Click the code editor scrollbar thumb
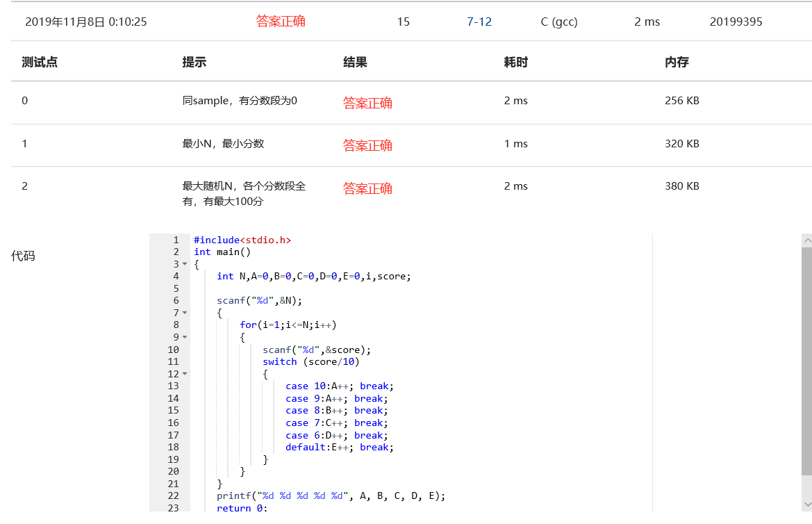Screen dimensions: 812x524 click(x=807, y=361)
